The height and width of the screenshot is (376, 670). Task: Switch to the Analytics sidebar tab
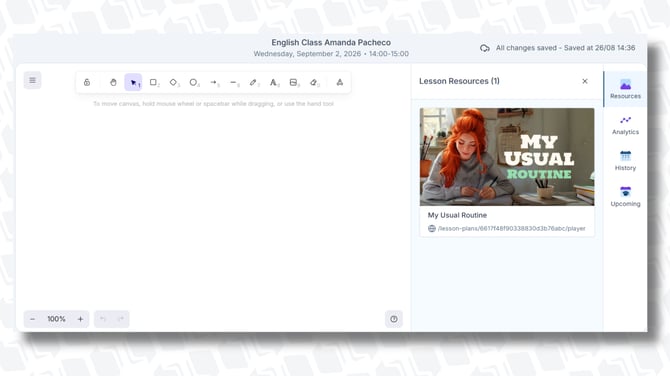pyautogui.click(x=625, y=125)
